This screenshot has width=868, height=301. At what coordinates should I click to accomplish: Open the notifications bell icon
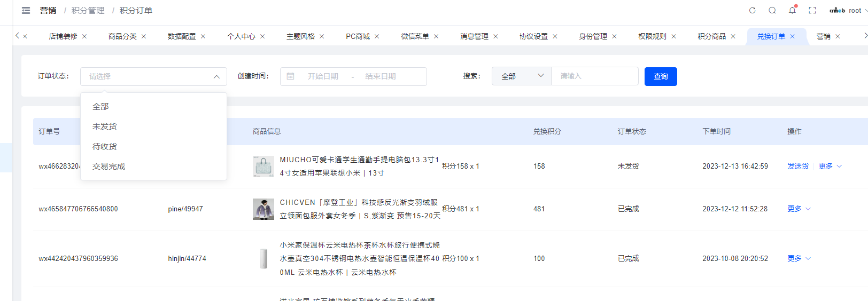pyautogui.click(x=792, y=11)
